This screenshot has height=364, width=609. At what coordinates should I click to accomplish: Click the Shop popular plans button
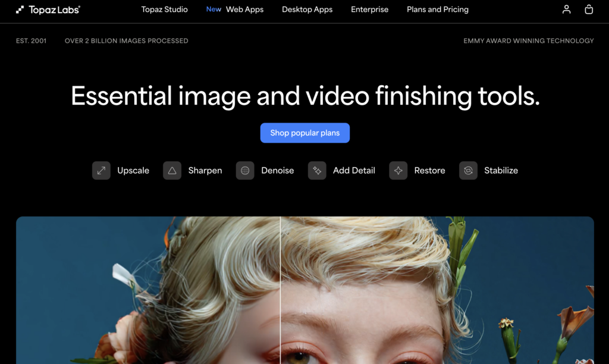click(305, 133)
